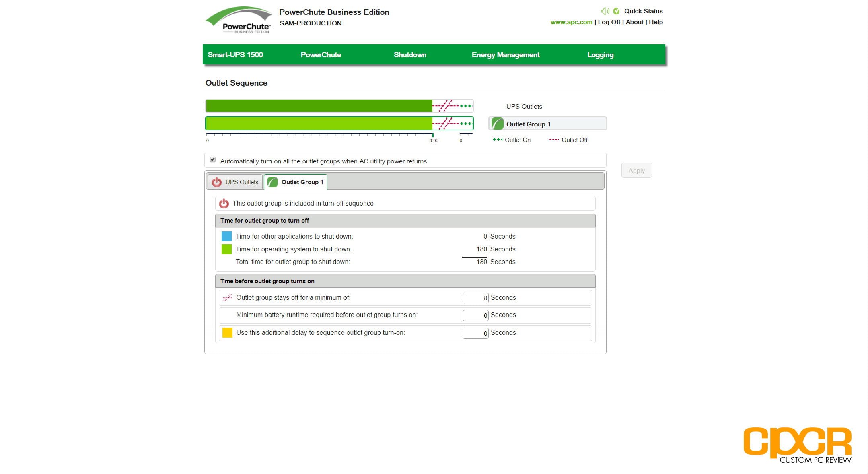Click the PowerChute Business Edition logo

[x=239, y=20]
